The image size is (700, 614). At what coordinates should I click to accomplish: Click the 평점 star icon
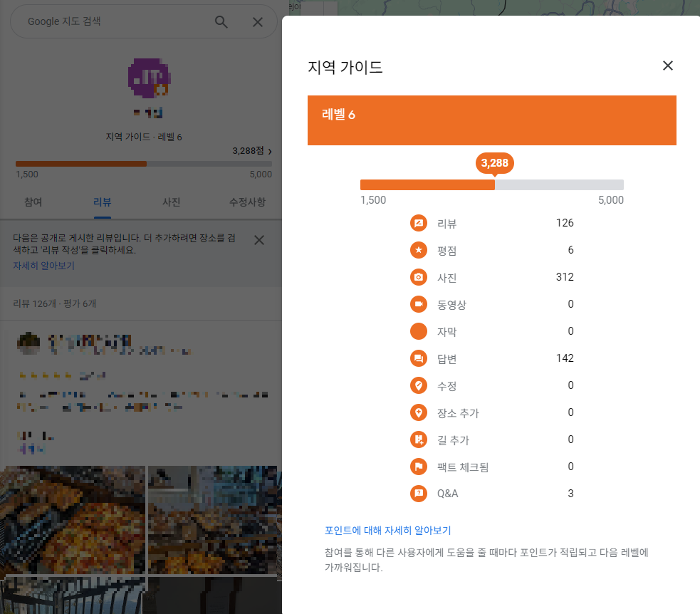click(418, 250)
